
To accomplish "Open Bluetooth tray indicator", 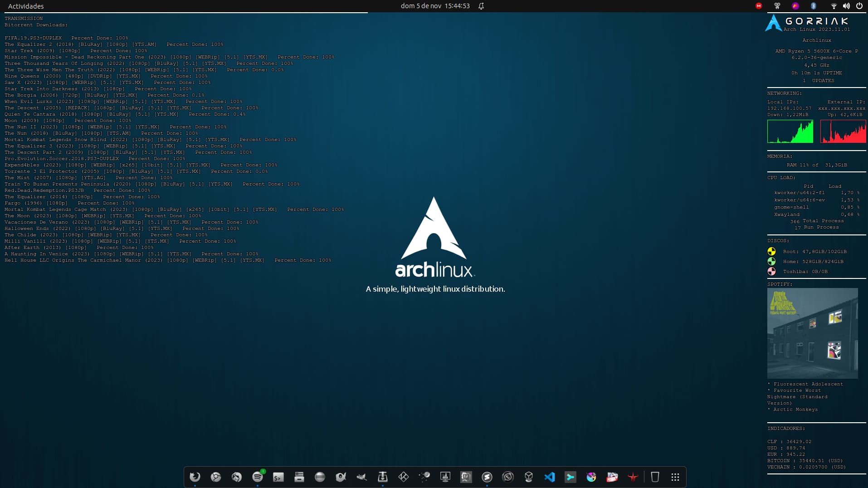I will tap(813, 6).
